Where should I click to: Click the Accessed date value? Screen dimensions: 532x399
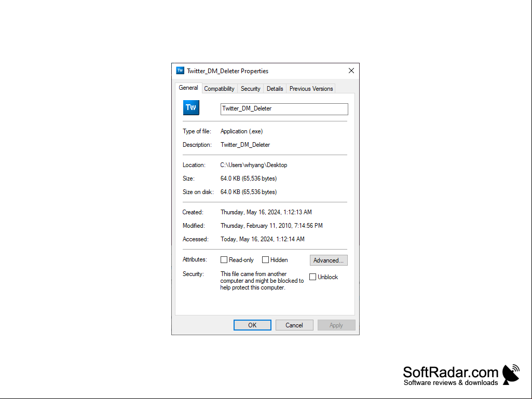262,239
